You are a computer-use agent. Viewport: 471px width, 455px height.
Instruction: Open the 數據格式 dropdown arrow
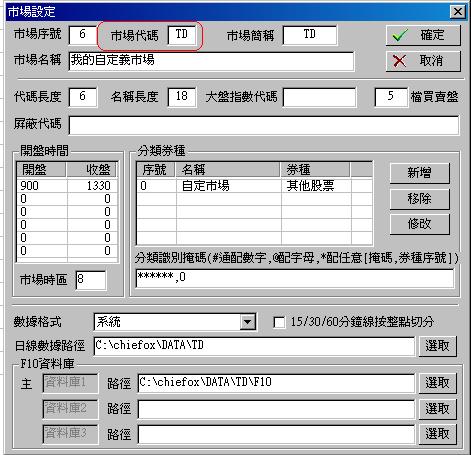tap(247, 322)
